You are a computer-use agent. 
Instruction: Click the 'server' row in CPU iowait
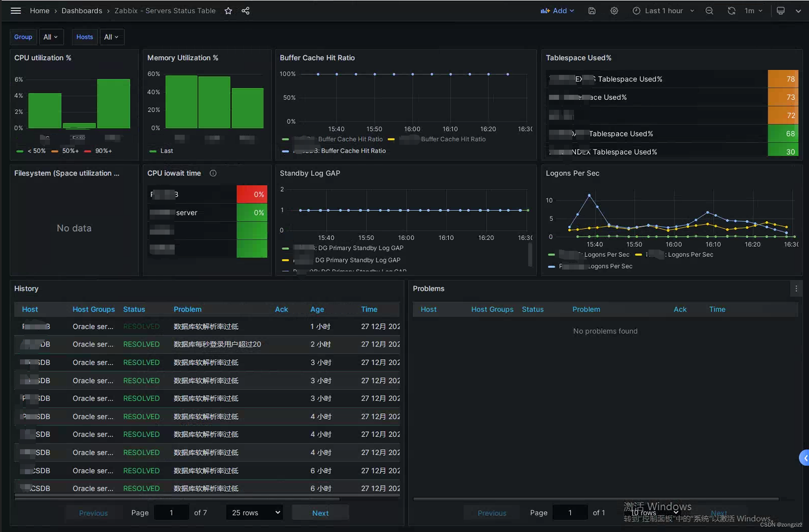(x=208, y=213)
